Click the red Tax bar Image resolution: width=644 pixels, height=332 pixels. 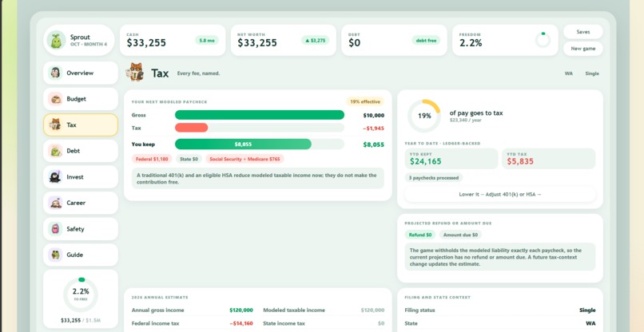coord(192,128)
